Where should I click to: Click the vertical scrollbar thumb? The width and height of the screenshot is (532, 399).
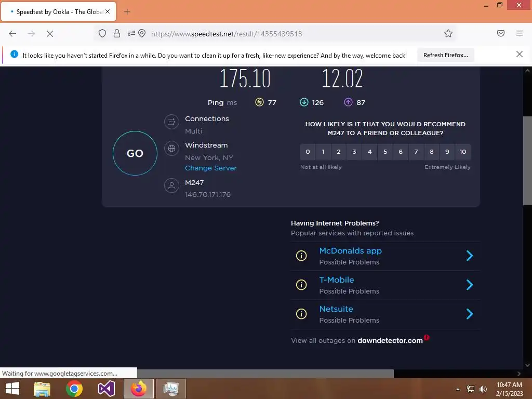[x=527, y=161]
